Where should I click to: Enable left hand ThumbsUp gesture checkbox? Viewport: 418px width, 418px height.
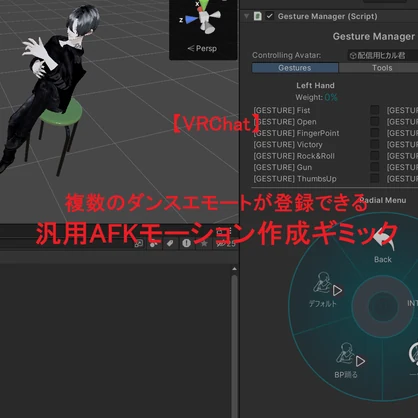(375, 178)
